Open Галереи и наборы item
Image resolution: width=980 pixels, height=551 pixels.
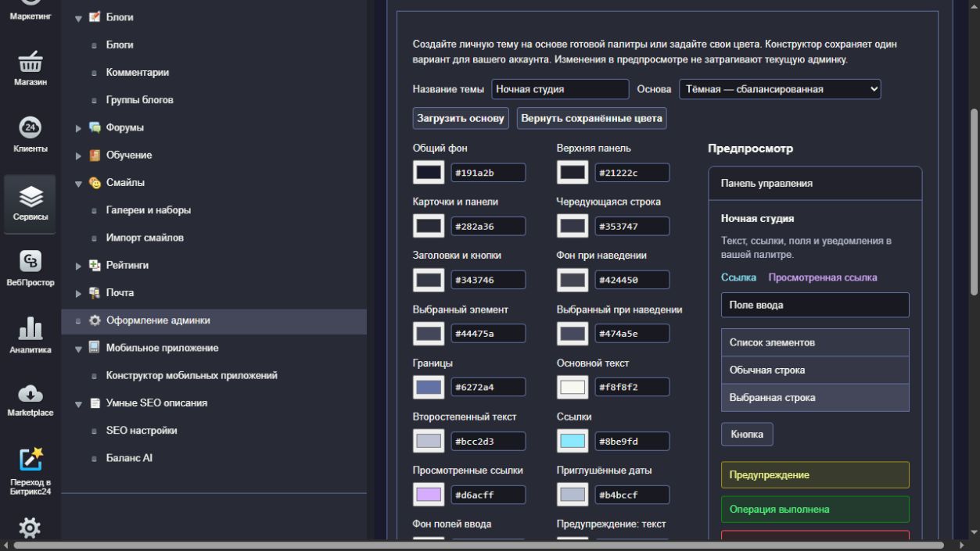149,210
